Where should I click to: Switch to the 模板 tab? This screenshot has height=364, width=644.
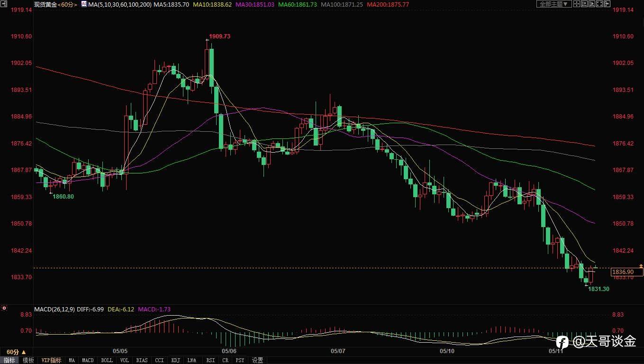tap(28, 360)
